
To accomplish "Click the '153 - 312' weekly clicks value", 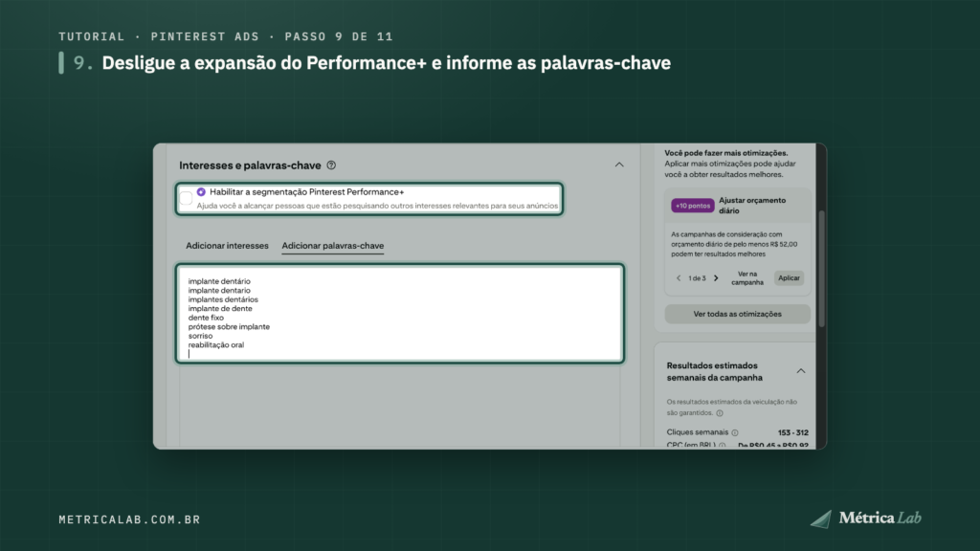I will pos(793,432).
